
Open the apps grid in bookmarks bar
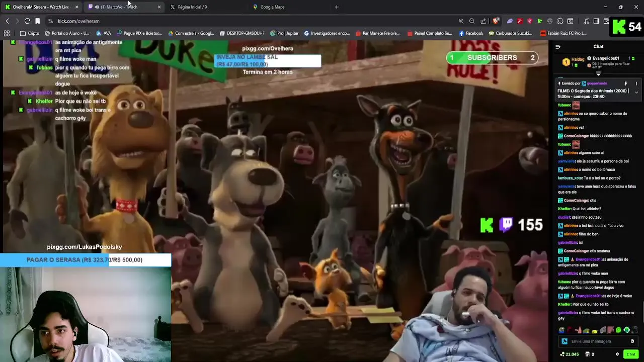(7, 33)
